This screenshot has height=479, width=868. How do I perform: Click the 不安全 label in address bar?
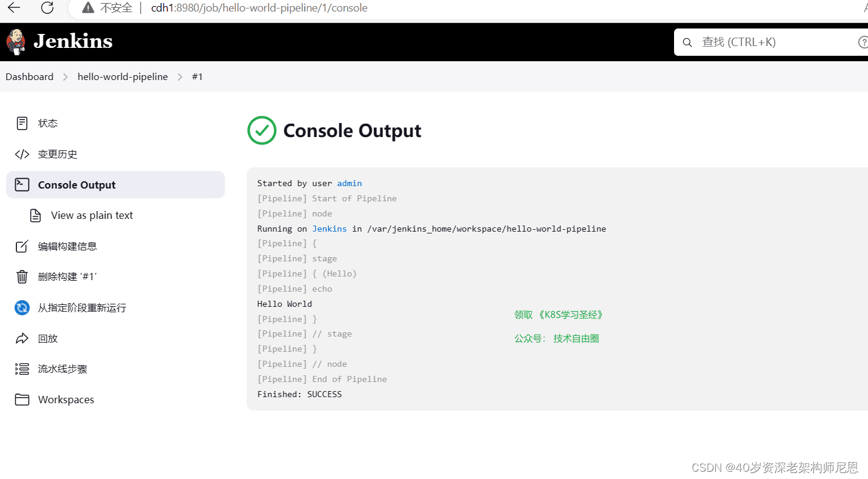point(116,8)
